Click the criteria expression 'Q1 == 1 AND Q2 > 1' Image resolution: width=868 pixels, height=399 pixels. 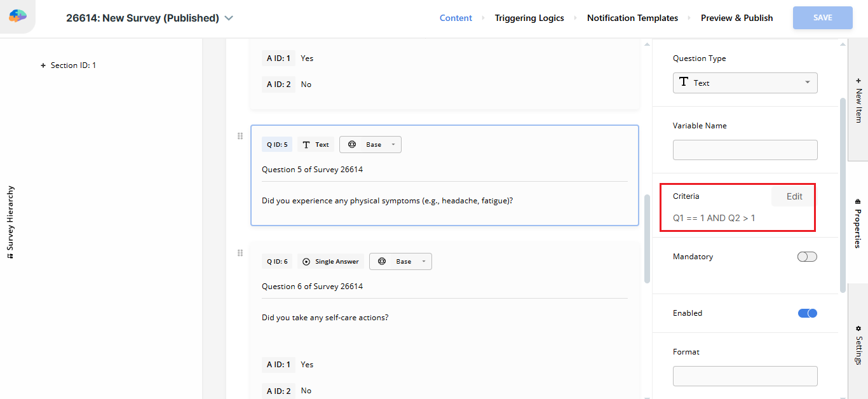(714, 218)
